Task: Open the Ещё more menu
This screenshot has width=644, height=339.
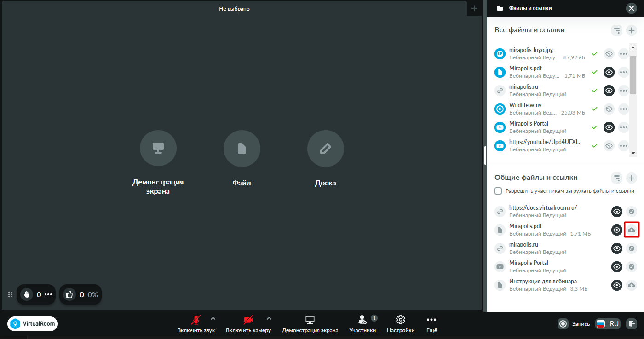Action: (431, 324)
